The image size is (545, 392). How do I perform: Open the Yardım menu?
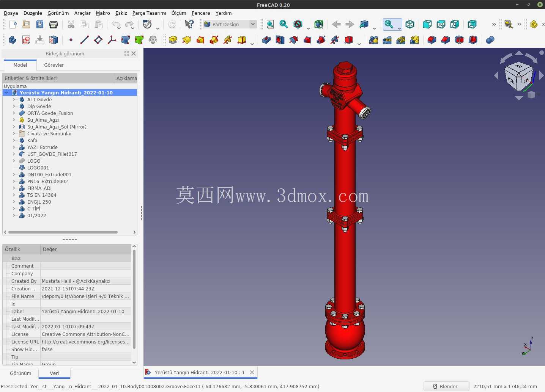tap(224, 13)
